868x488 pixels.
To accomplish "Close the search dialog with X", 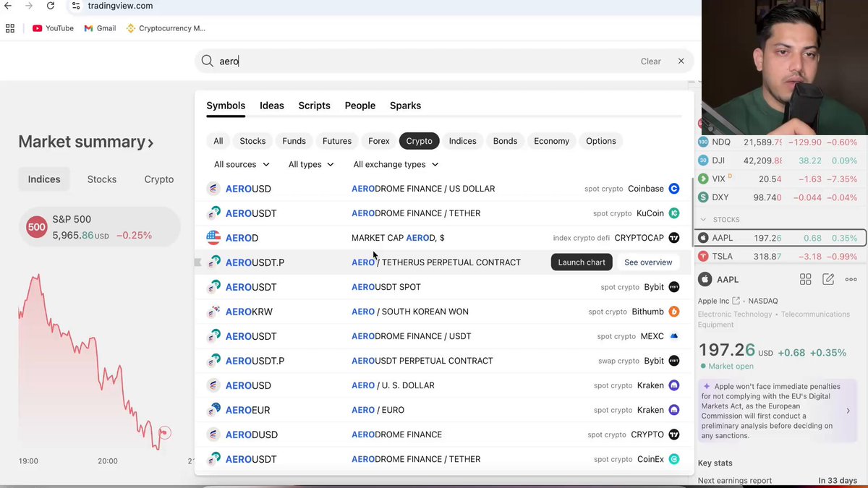I will pos(681,61).
